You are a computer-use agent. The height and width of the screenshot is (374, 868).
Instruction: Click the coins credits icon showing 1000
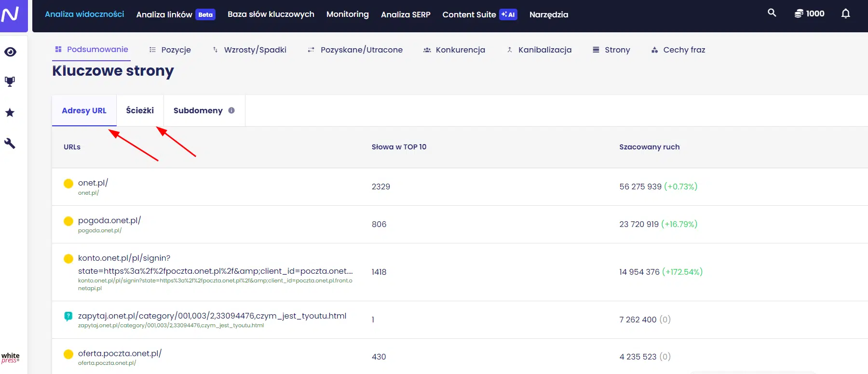[x=799, y=14]
